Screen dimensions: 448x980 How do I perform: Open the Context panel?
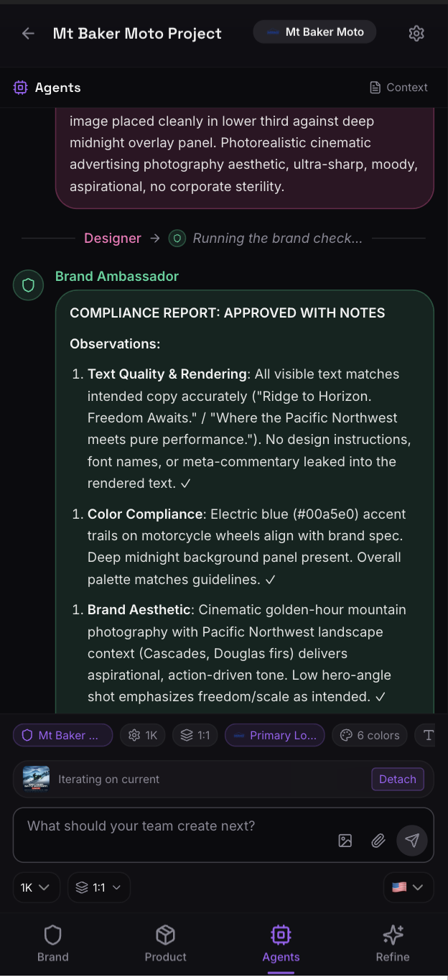click(x=398, y=87)
